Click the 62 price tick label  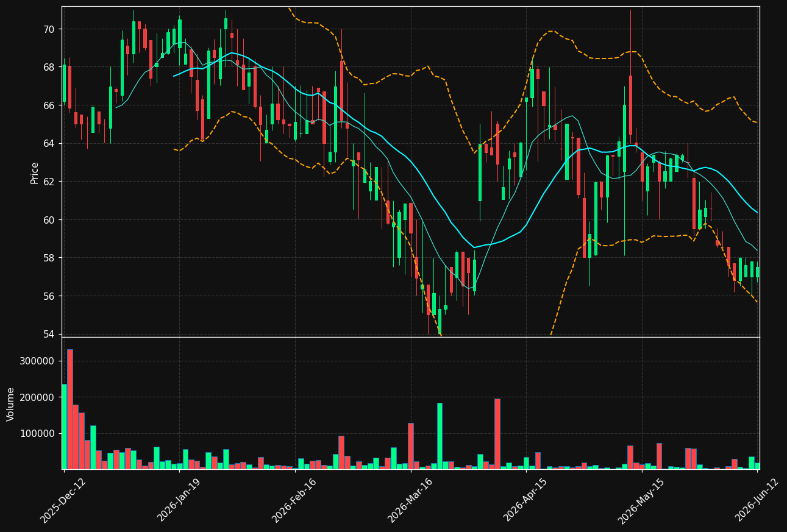tap(49, 182)
